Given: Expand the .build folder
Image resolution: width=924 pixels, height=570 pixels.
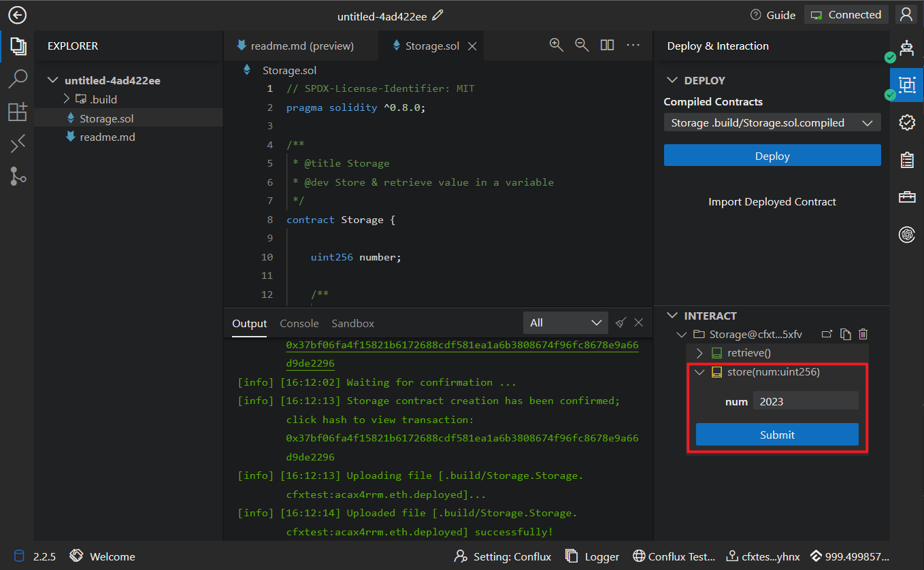Looking at the screenshot, I should (67, 99).
